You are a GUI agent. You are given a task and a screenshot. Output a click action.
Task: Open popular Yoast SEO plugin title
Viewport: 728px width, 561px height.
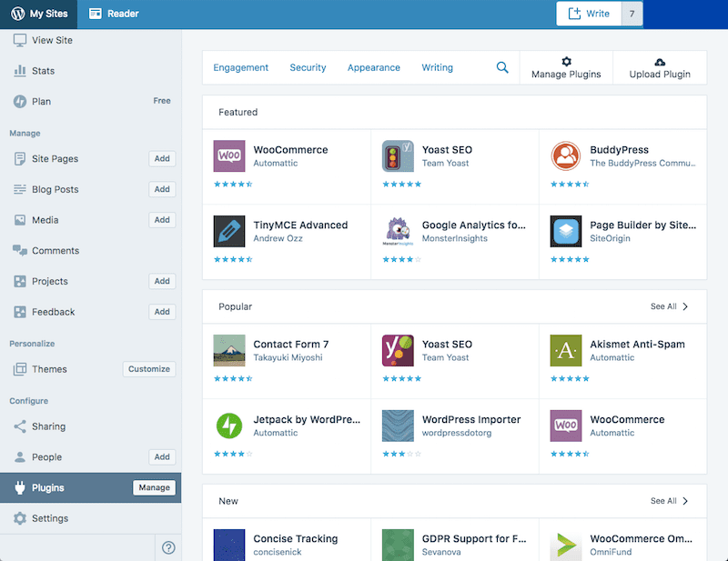(447, 345)
